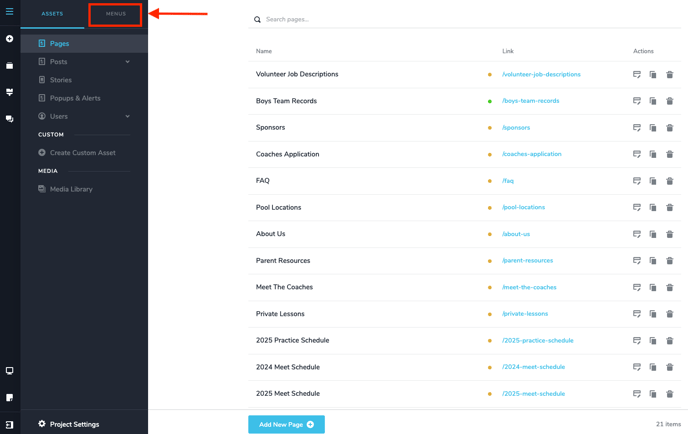This screenshot has height=434, width=688.
Task: Duplicate the Coaches Application page
Action: tap(653, 154)
